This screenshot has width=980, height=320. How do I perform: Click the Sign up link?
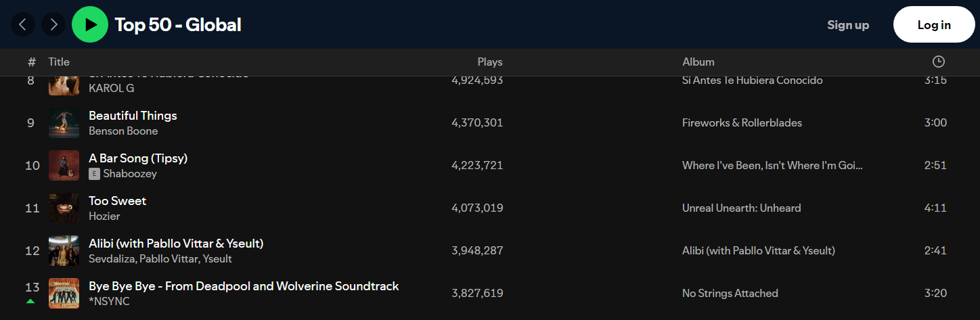point(848,25)
